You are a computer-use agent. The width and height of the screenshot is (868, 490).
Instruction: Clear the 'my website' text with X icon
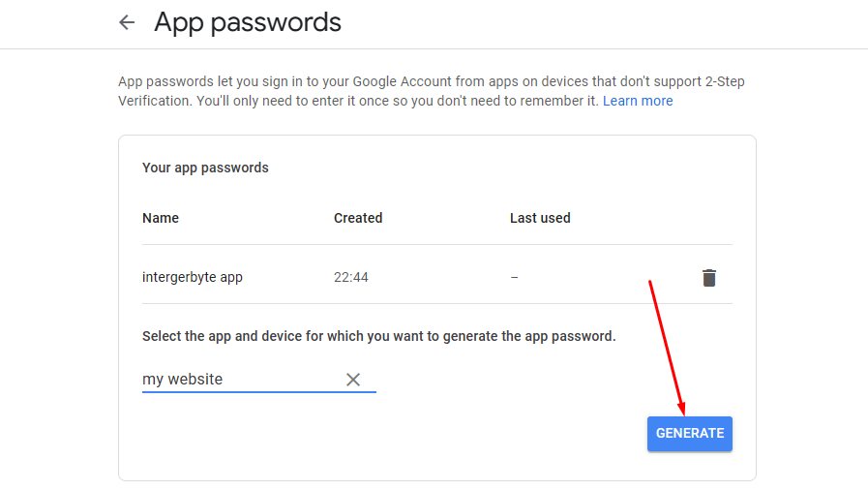coord(353,380)
